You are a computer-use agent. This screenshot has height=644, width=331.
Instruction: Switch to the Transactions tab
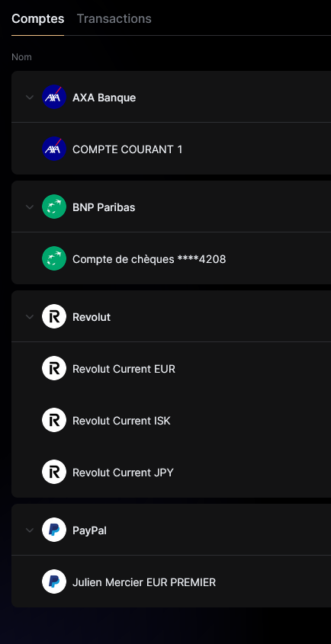114,18
